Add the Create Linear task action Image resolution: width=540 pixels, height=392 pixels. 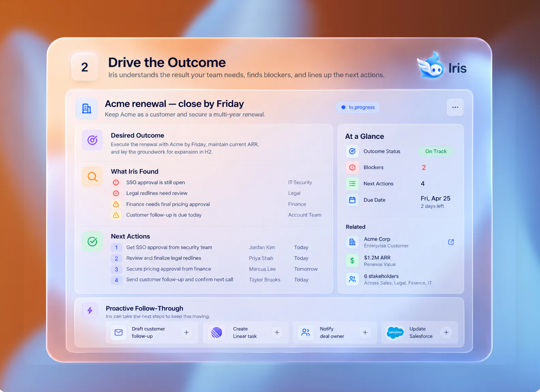click(277, 332)
